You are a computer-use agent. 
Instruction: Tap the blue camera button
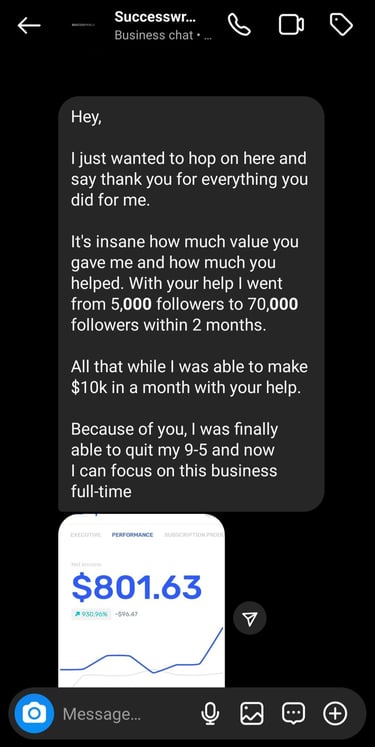tap(34, 713)
